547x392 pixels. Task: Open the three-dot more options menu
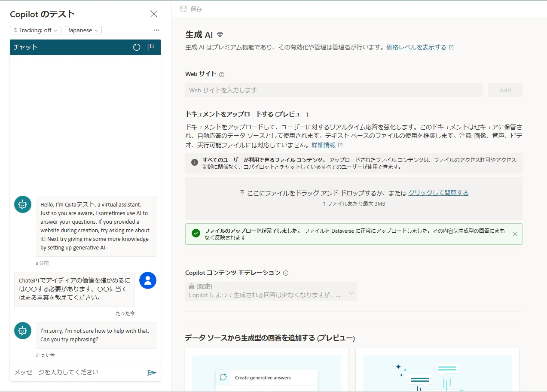pos(156,30)
